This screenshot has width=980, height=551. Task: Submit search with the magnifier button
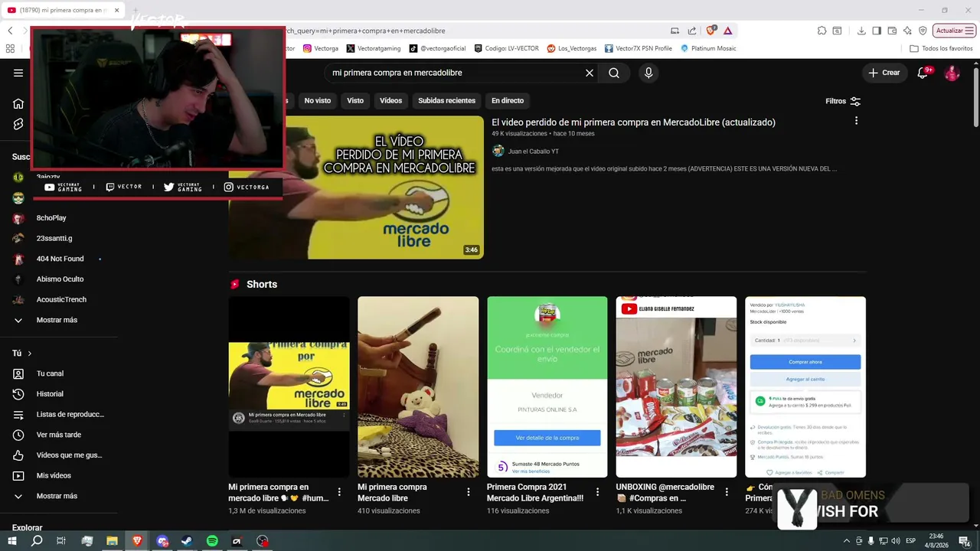(x=614, y=73)
